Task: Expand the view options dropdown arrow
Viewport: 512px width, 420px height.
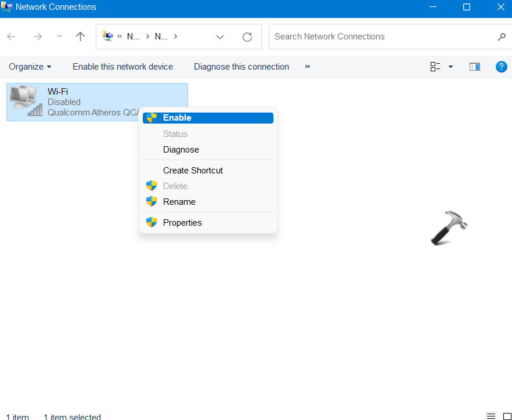Action: tap(450, 67)
